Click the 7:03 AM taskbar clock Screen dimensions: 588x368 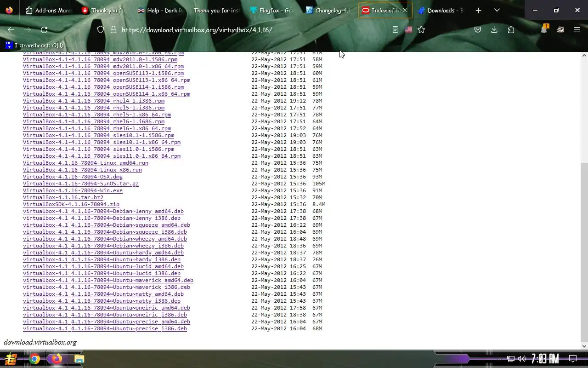(545, 358)
